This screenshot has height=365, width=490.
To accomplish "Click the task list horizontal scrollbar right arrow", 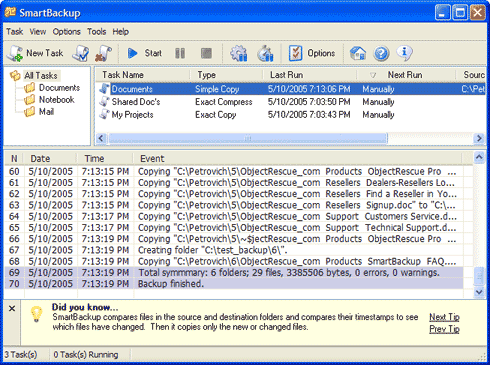I will click(x=479, y=138).
